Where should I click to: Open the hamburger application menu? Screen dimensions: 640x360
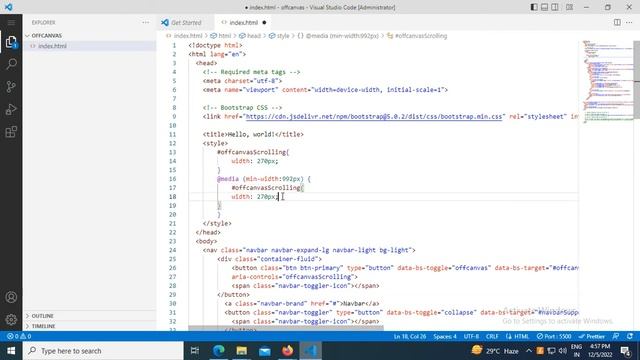11,22
